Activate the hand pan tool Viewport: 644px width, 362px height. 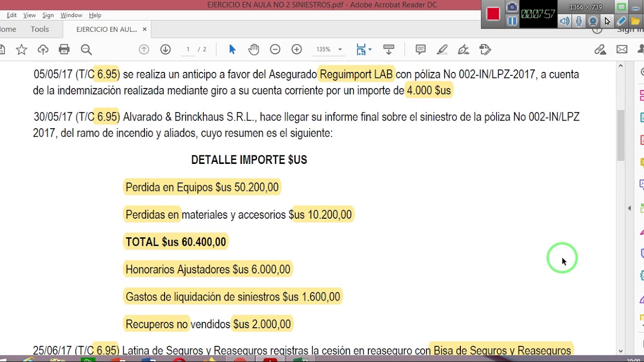tap(254, 49)
